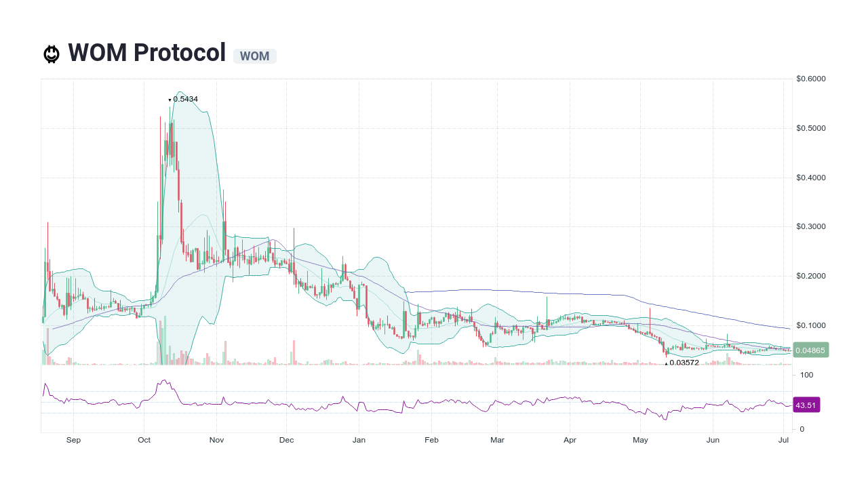This screenshot has width=868, height=488.
Task: Click the Oct label on time axis
Action: point(144,440)
